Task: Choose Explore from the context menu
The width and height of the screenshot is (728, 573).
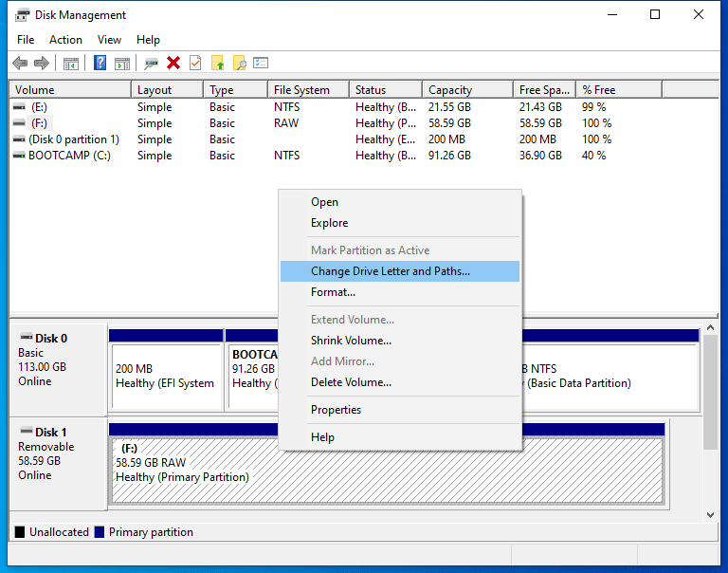Action: click(400, 223)
